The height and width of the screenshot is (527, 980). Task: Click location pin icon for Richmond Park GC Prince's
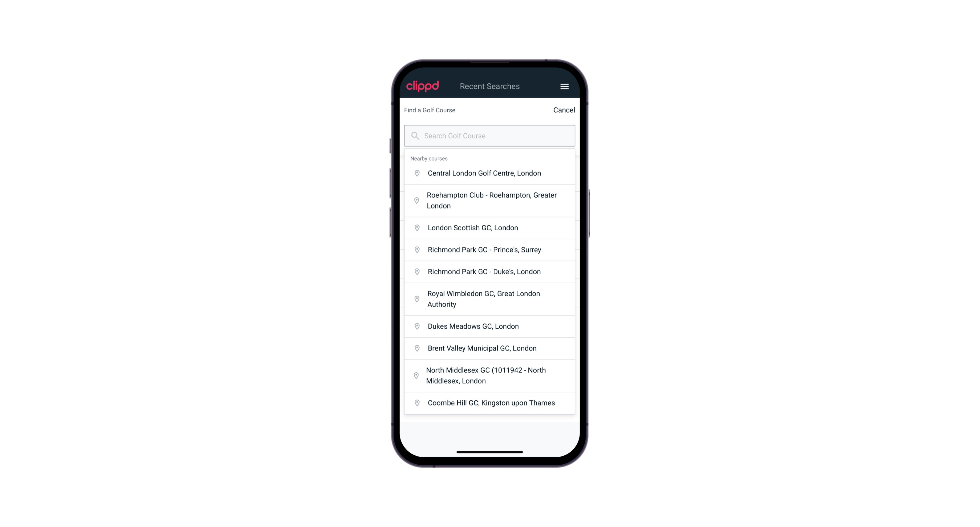tap(415, 250)
